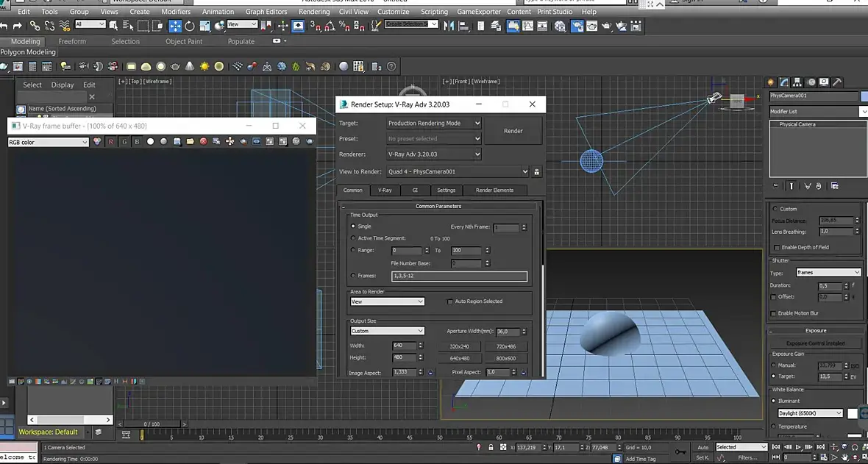
Task: Toggle the red channel in V-Ray frame buffer
Action: (x=111, y=142)
